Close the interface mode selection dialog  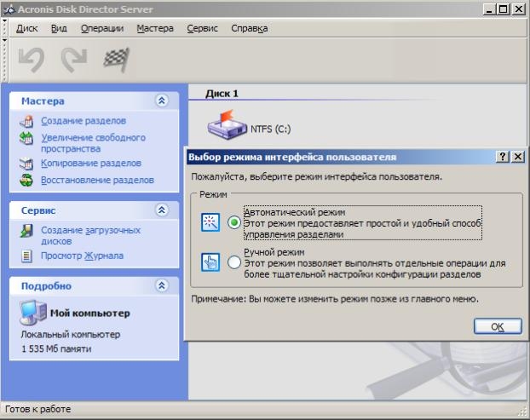click(x=518, y=157)
